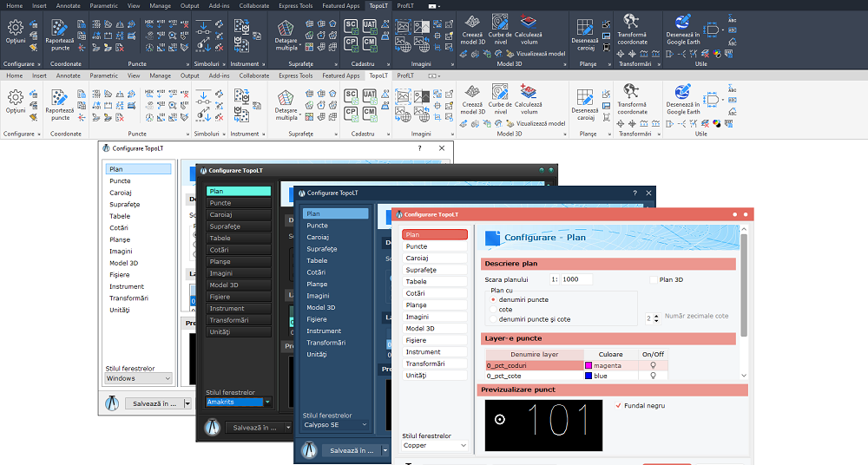
Task: Select Puncte in the Copper dialog list
Action: pyautogui.click(x=435, y=246)
